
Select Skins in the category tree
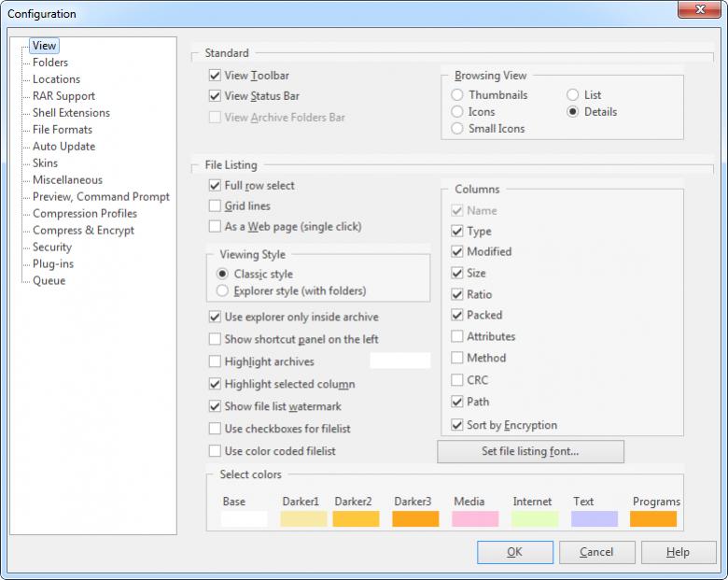click(x=45, y=163)
